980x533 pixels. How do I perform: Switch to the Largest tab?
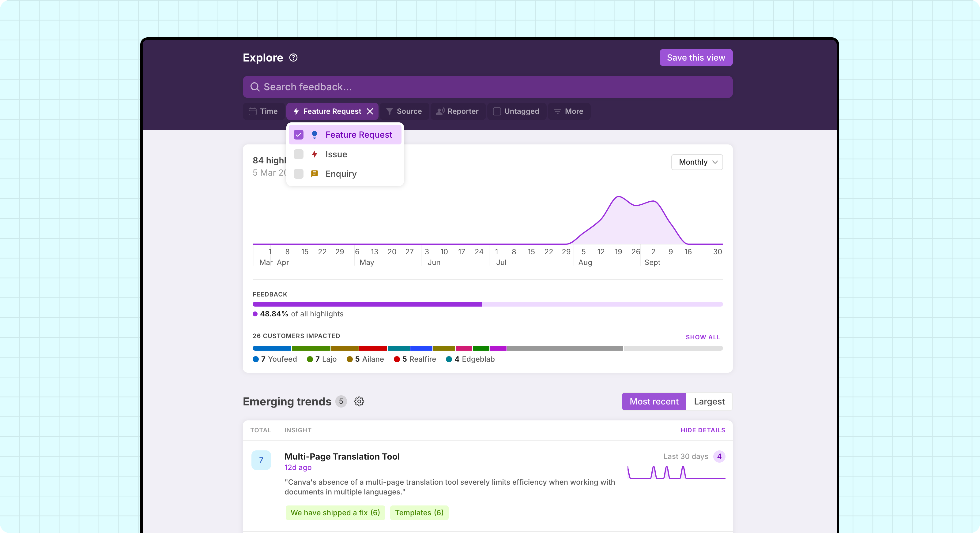point(709,401)
